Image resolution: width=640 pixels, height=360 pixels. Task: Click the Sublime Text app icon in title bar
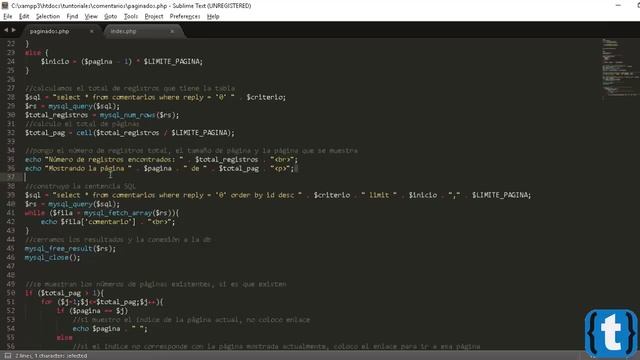click(x=5, y=6)
